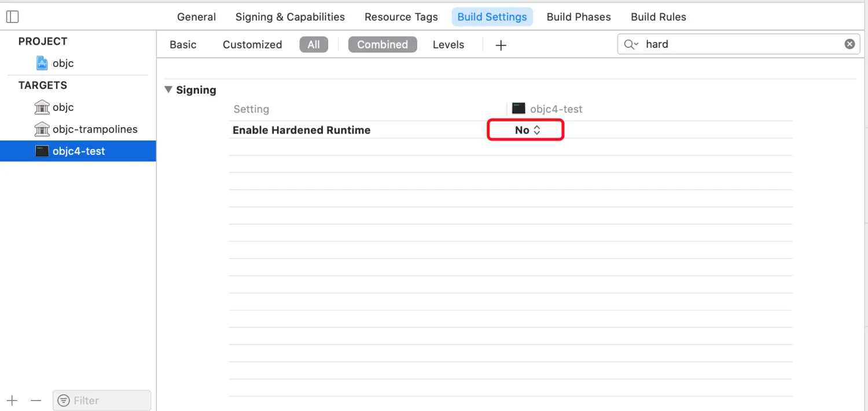The width and height of the screenshot is (868, 411).
Task: Add a new build setting with plus icon
Action: (x=501, y=45)
